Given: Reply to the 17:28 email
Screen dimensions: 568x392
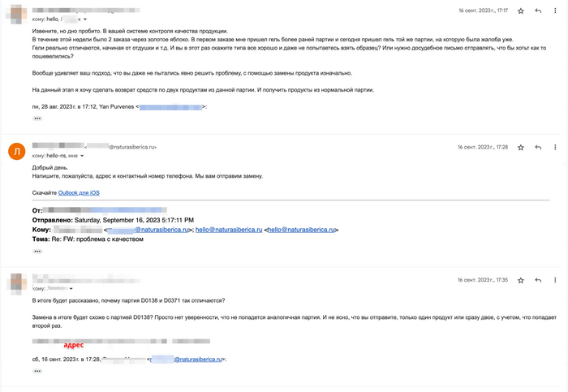Looking at the screenshot, I should tap(538, 148).
